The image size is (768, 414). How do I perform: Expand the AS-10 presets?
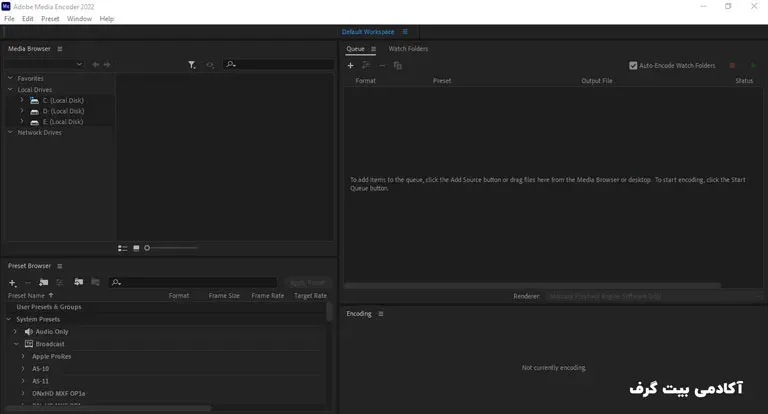point(23,368)
